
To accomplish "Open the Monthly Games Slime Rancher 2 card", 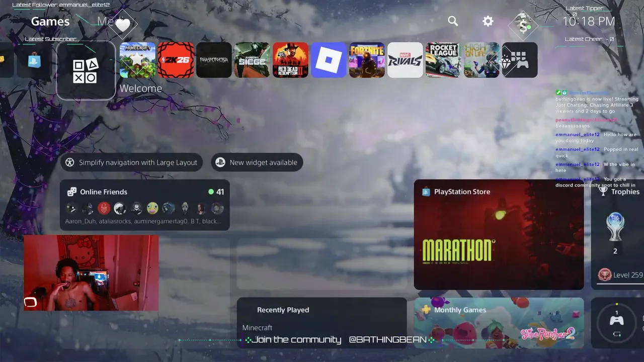I will point(499,323).
